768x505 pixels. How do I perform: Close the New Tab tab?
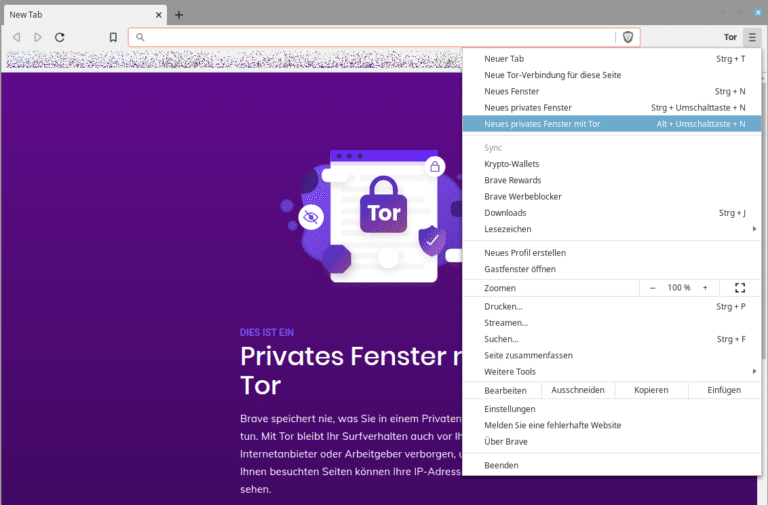pos(159,15)
